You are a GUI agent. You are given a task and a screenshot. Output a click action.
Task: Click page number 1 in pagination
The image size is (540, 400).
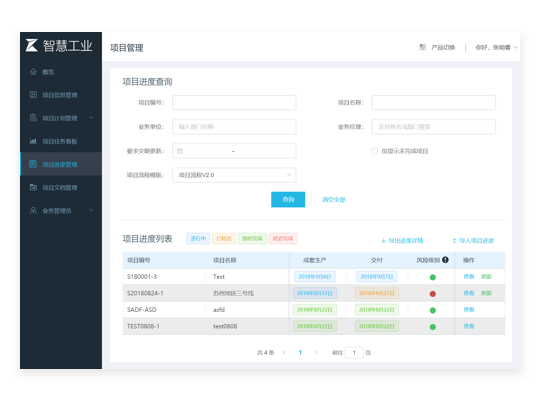[x=300, y=352]
